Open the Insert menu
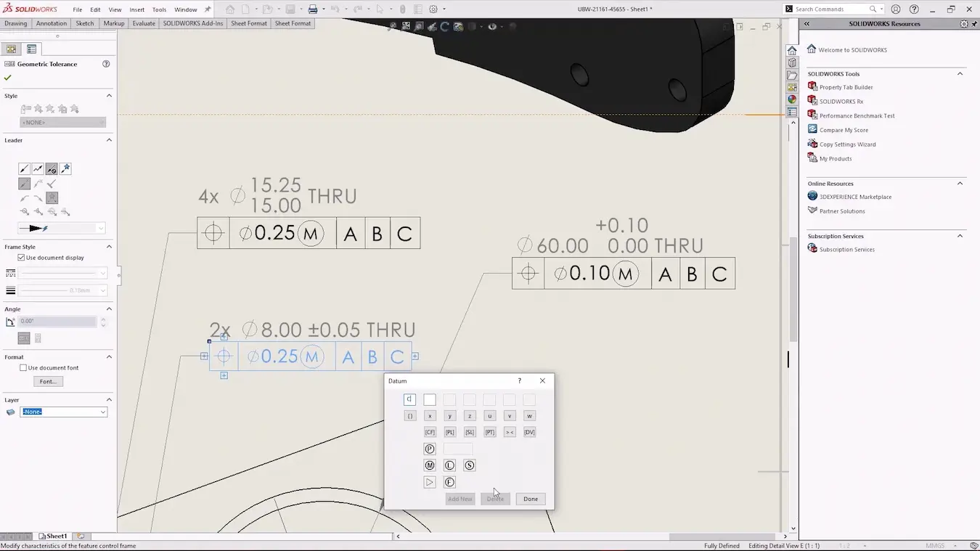Image resolution: width=980 pixels, height=551 pixels. click(x=136, y=9)
